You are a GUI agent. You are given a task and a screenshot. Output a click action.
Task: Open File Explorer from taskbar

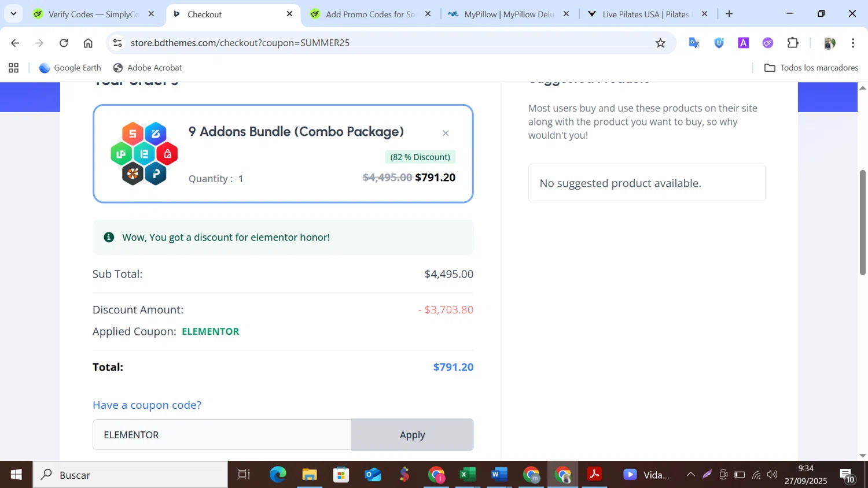point(310,475)
